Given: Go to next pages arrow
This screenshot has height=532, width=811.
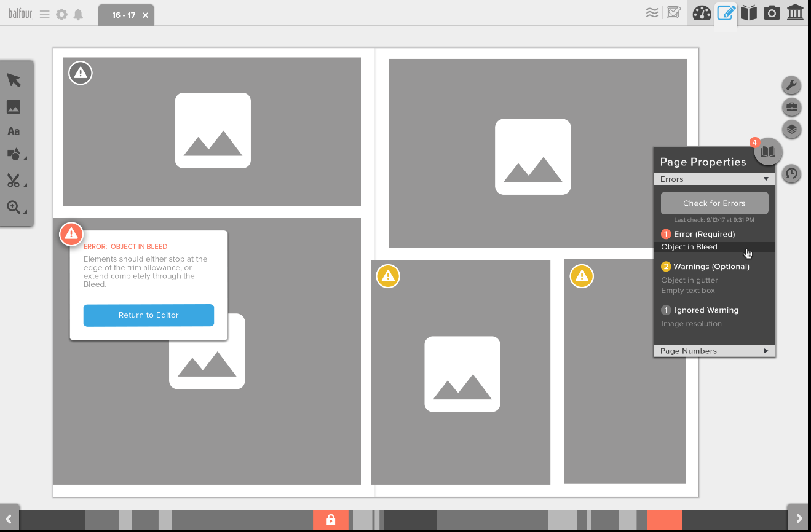Looking at the screenshot, I should click(799, 518).
